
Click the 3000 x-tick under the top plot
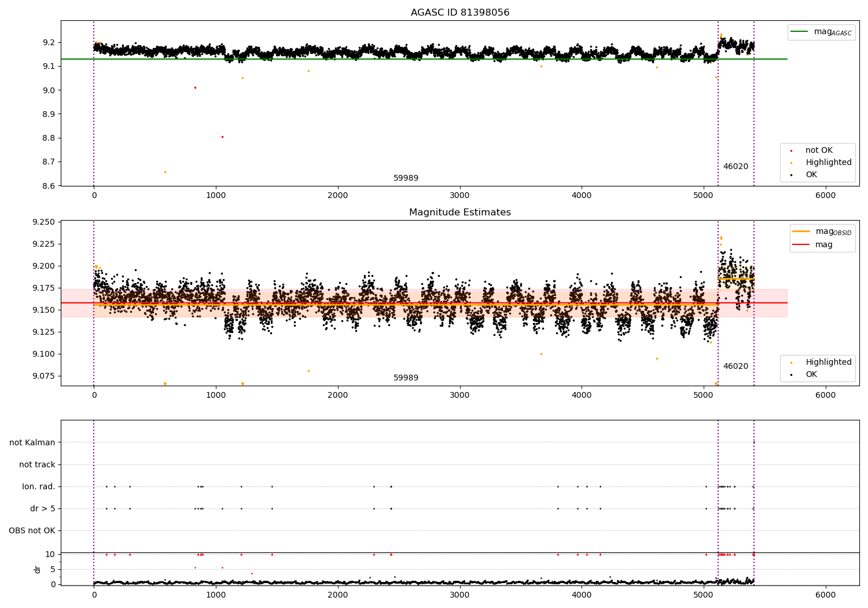pyautogui.click(x=460, y=196)
